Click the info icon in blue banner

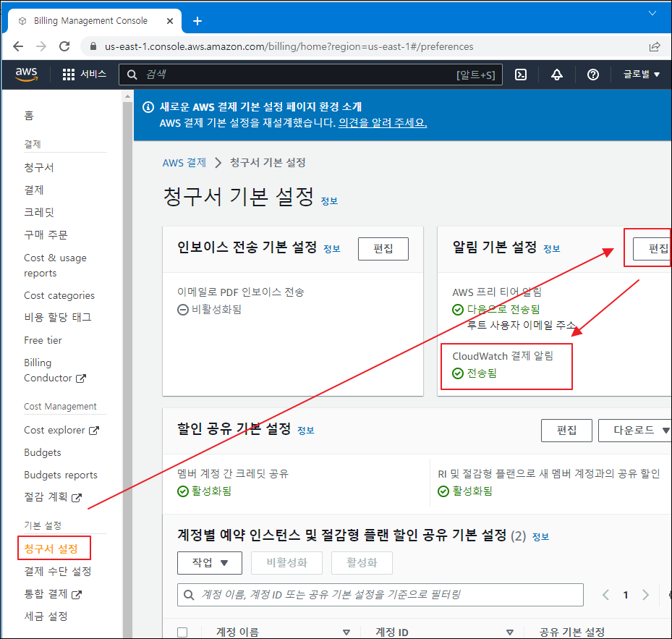(x=148, y=107)
